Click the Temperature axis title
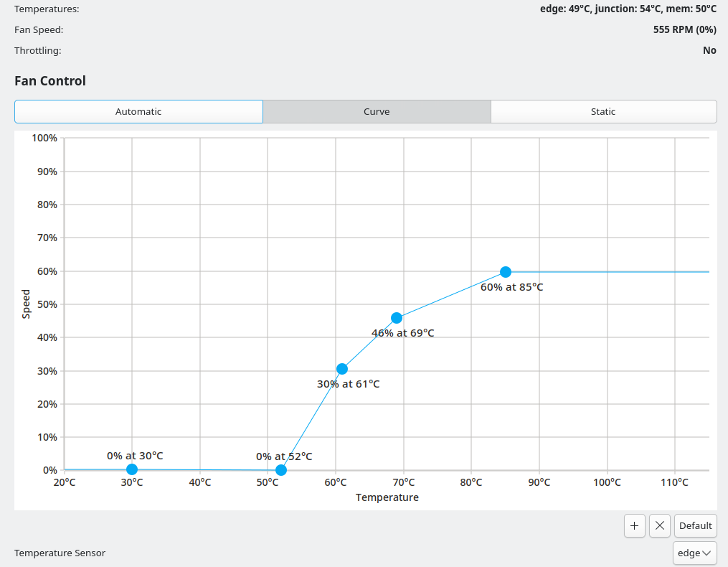This screenshot has width=728, height=567. click(x=387, y=497)
